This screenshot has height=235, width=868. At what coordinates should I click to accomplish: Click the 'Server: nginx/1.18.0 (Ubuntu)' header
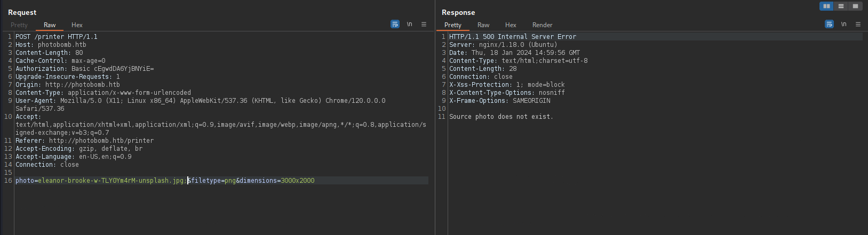click(503, 45)
